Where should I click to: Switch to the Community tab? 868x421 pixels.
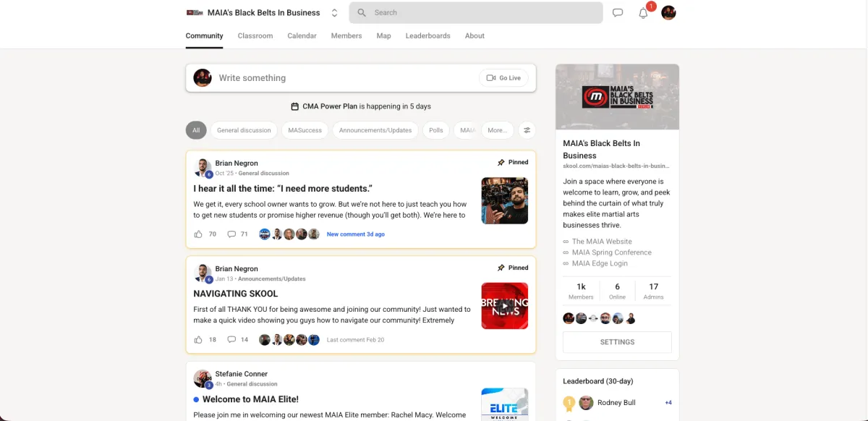204,35
